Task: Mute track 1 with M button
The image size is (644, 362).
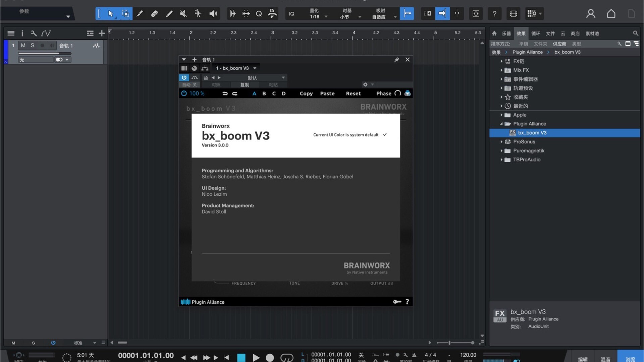Action: click(x=23, y=45)
